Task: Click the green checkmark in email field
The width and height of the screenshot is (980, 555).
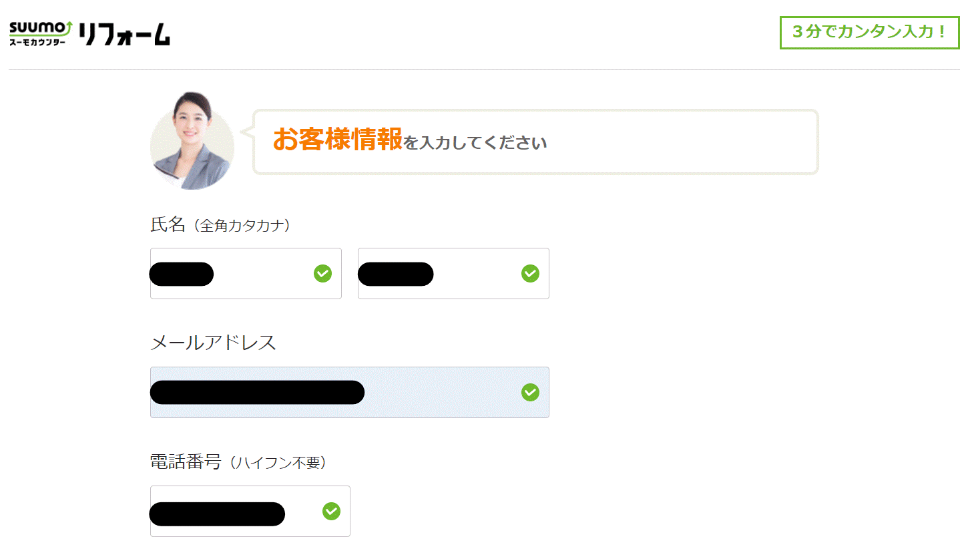Action: point(530,392)
